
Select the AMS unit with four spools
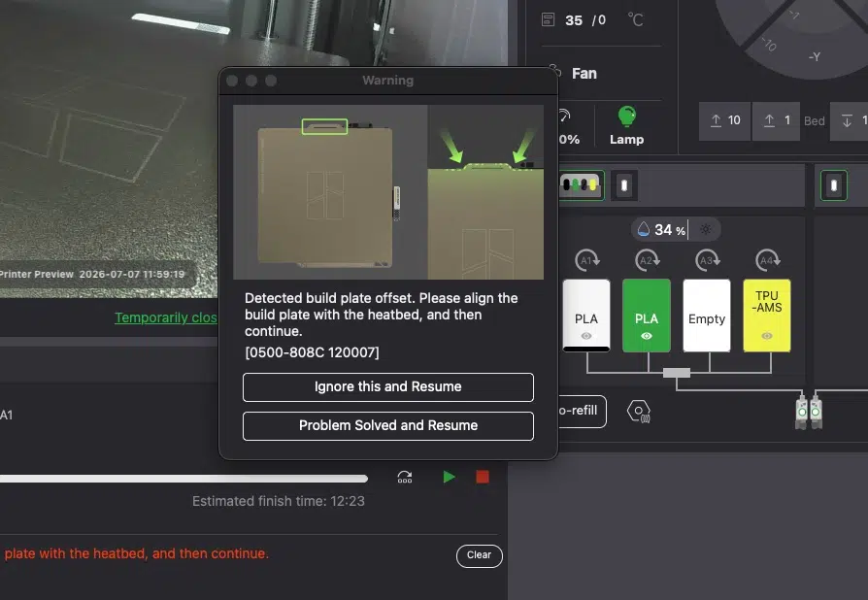pyautogui.click(x=581, y=184)
